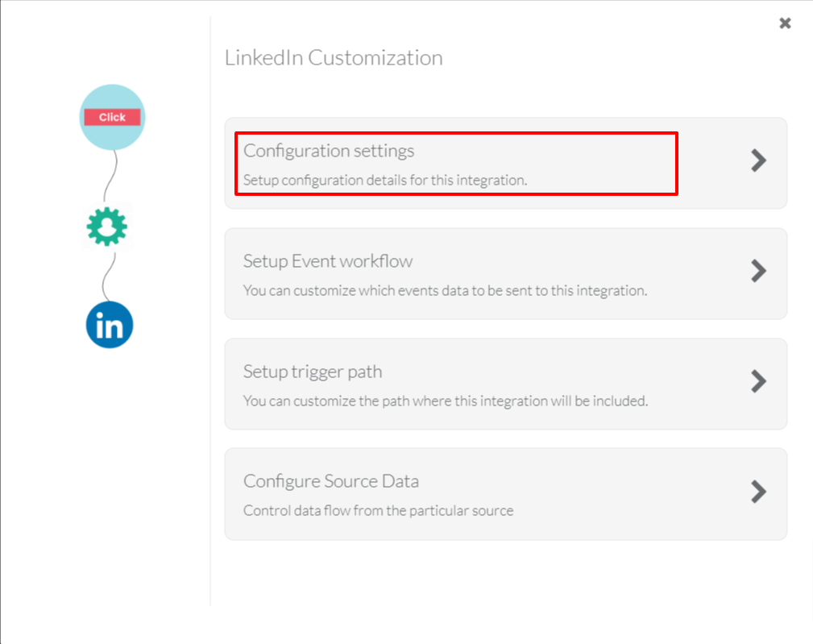Viewport: 813px width, 644px height.
Task: Open the Configure Source Data title
Action: (331, 481)
